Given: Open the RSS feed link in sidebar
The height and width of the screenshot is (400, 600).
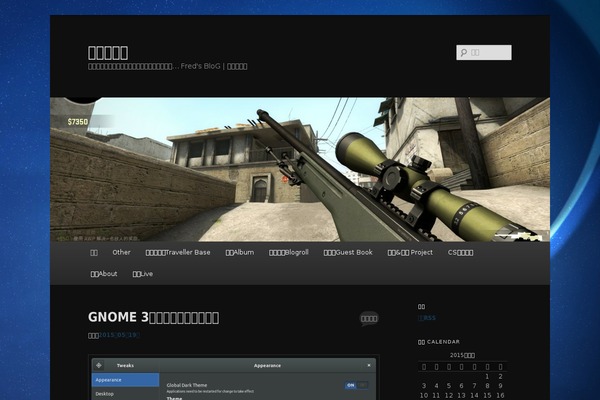Looking at the screenshot, I should point(427,318).
